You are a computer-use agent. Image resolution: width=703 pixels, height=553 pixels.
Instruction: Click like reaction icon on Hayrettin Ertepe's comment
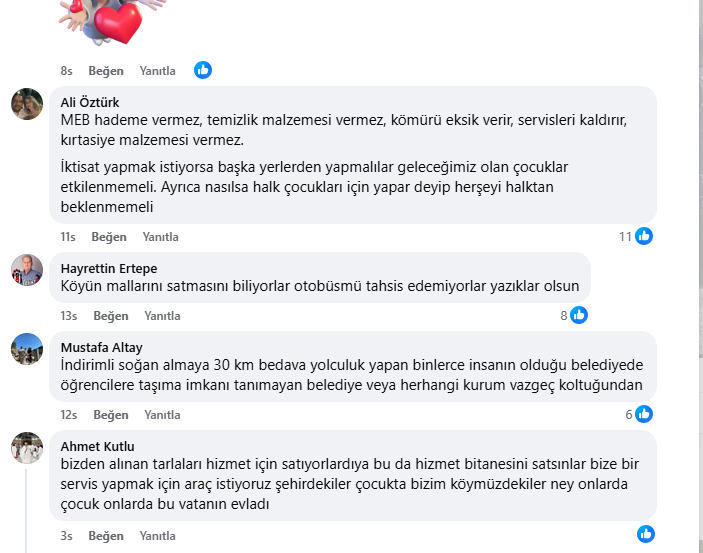pos(578,315)
